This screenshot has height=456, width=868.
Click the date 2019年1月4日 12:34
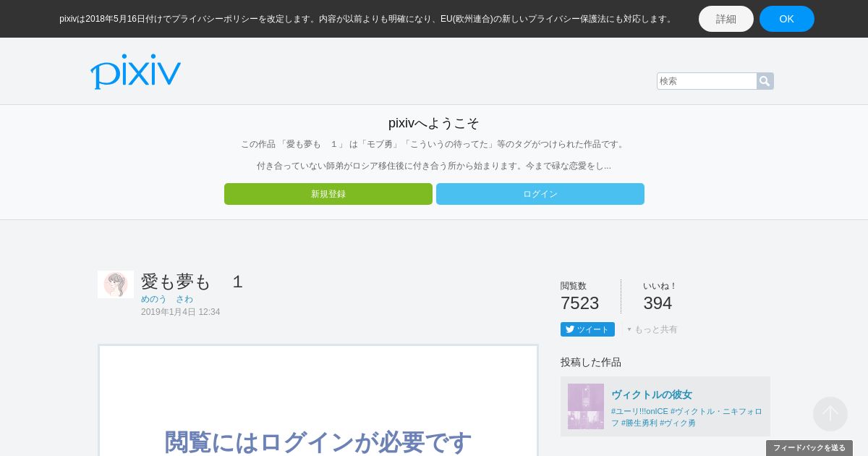pyautogui.click(x=181, y=312)
